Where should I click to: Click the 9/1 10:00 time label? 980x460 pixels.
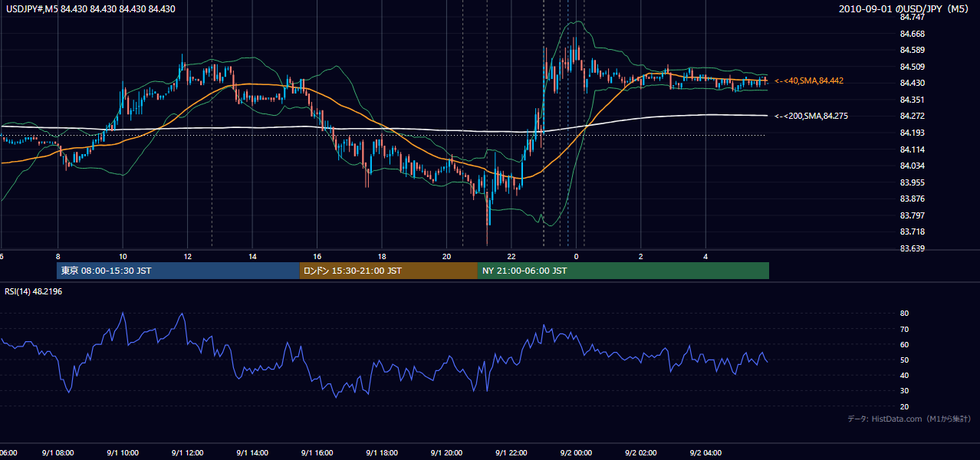(123, 453)
